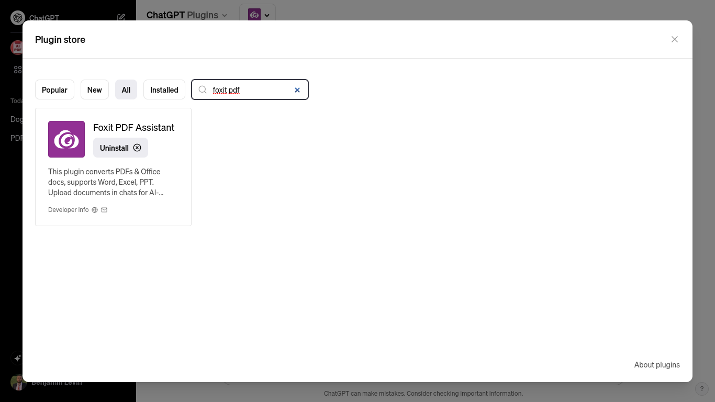Open the Foxit PDF Assistant title
715x402 pixels.
134,128
